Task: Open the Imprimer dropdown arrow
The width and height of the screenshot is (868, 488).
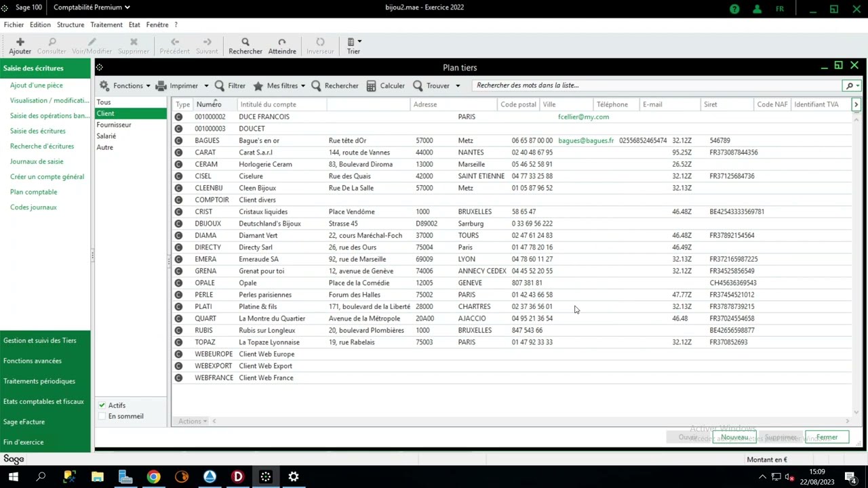Action: click(206, 86)
